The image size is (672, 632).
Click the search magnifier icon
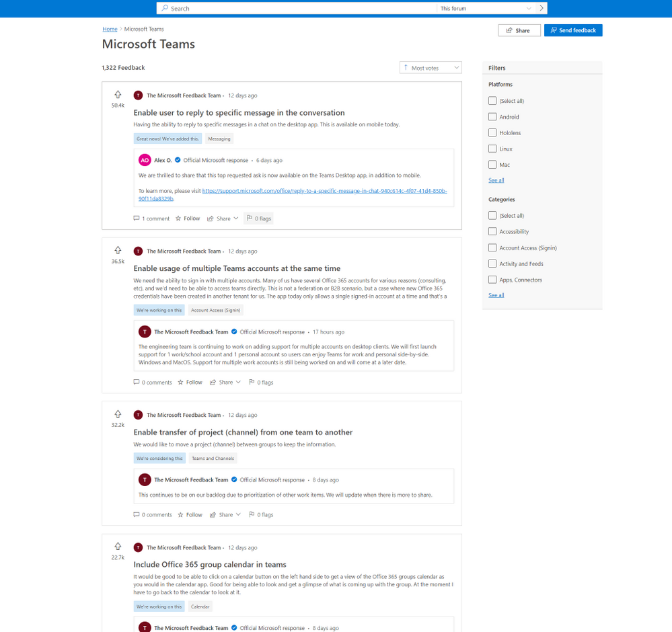[x=165, y=8]
